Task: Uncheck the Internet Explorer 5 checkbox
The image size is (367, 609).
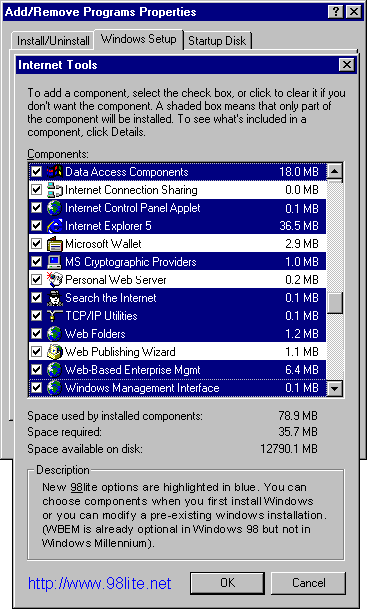Action: coord(37,226)
